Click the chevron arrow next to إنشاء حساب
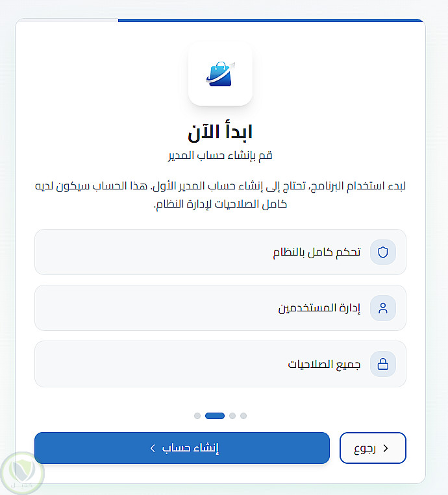This screenshot has height=495, width=448. pyautogui.click(x=153, y=448)
